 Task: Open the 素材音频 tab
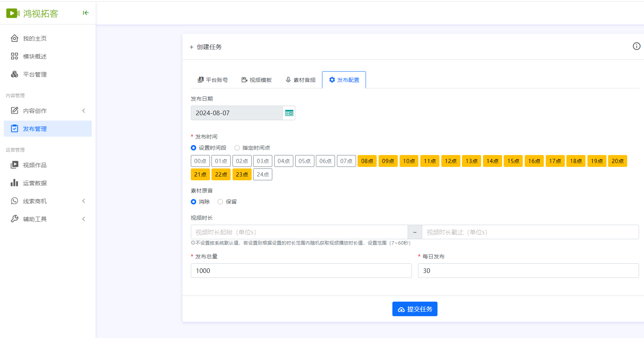(301, 80)
